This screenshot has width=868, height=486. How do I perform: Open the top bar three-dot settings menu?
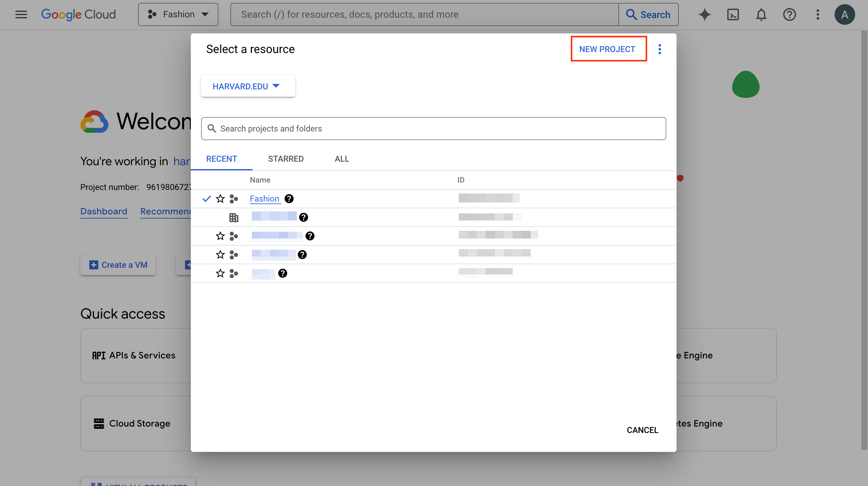(x=818, y=14)
